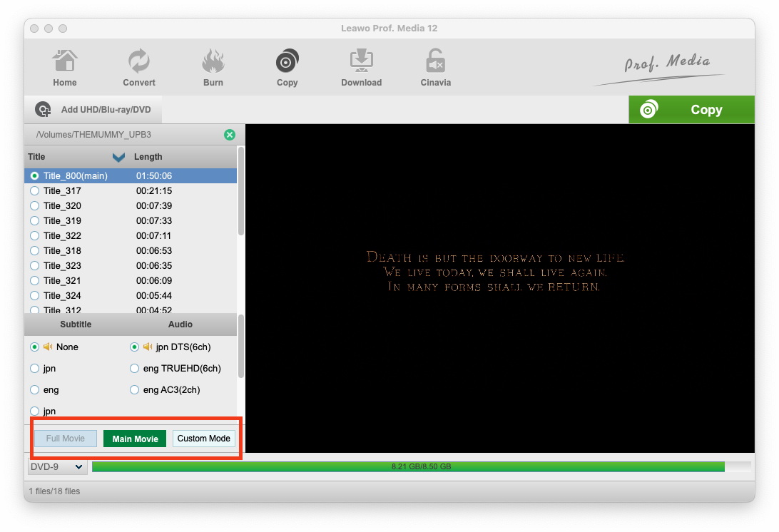Viewport: 779px width, 532px height.
Task: Select eng TRUEHD(6ch) audio track
Action: (x=134, y=368)
